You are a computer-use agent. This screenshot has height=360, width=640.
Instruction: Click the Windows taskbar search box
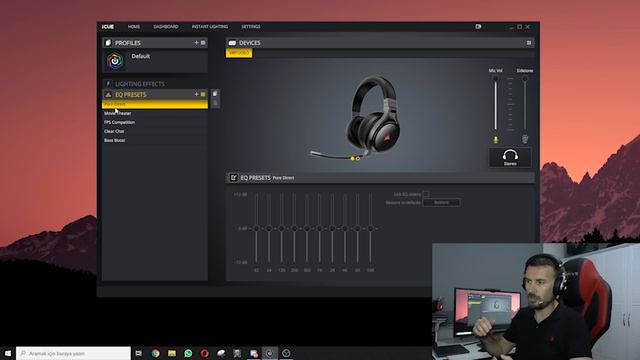click(73, 353)
